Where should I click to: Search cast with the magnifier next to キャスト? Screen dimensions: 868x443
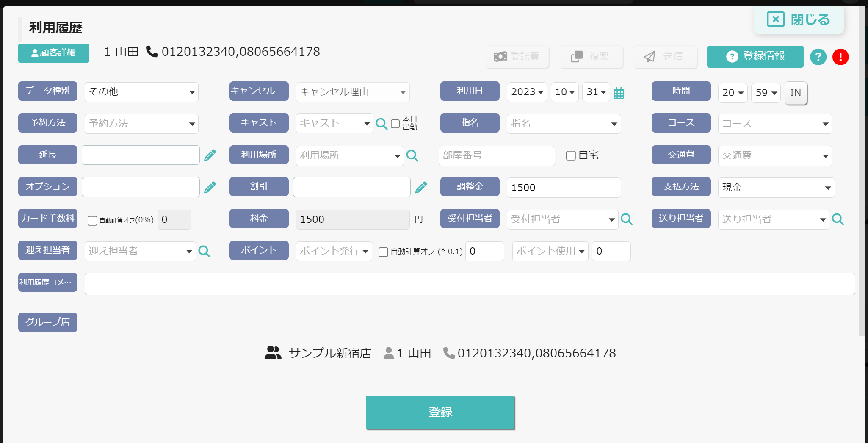(x=381, y=124)
